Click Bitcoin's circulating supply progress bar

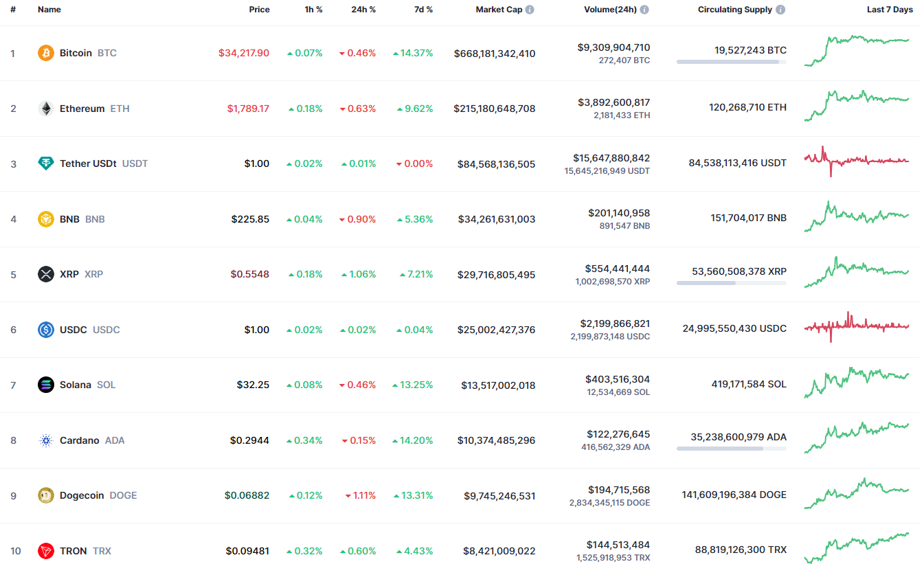(731, 62)
